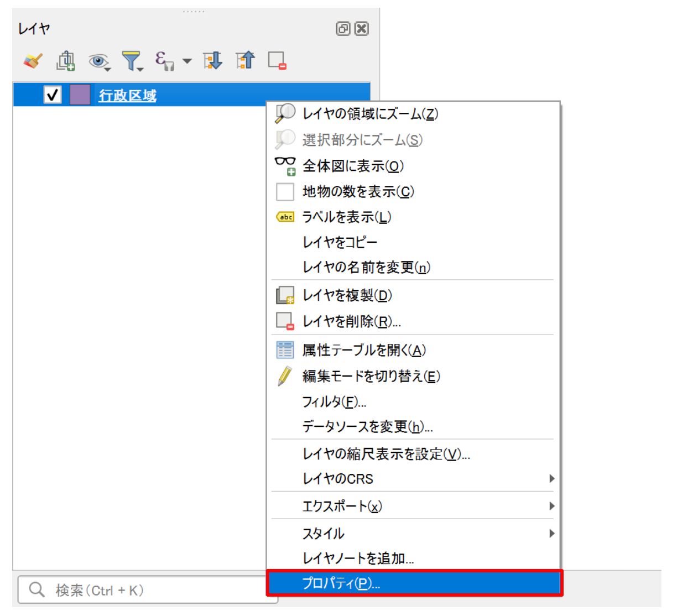
Task: Choose レイヤの縮尺表示を設定(V)... entry
Action: coord(413,454)
